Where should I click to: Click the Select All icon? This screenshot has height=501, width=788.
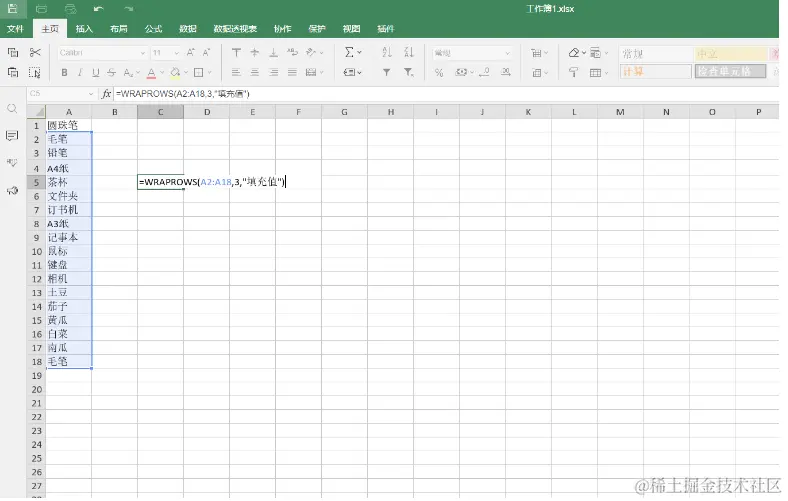35,72
